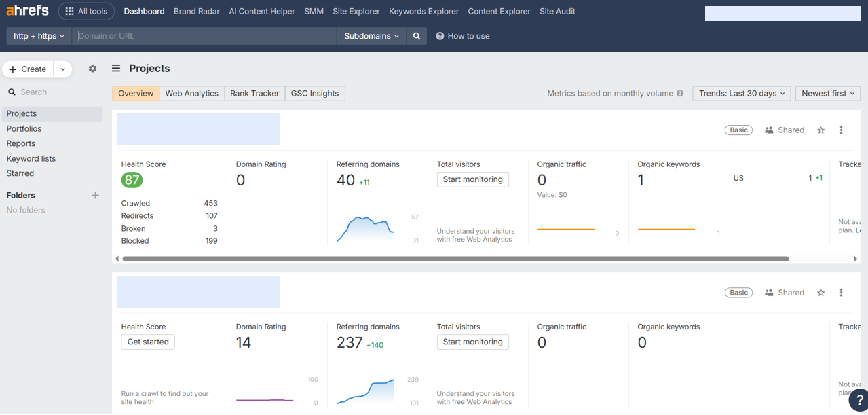The width and height of the screenshot is (868, 415).
Task: Open How to use help
Action: [462, 36]
